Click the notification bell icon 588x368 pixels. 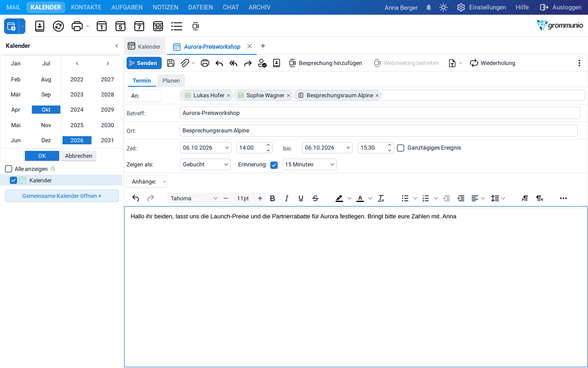(x=429, y=7)
